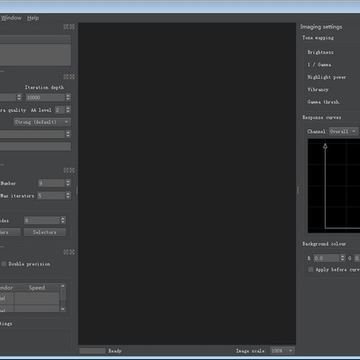Adjust stepper of field left of Iteration depth

point(19,97)
